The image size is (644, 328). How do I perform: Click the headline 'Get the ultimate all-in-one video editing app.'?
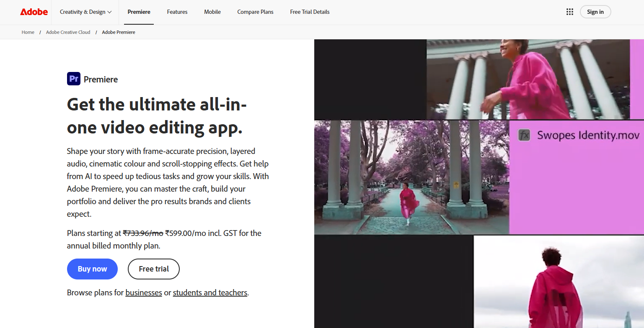pyautogui.click(x=157, y=116)
